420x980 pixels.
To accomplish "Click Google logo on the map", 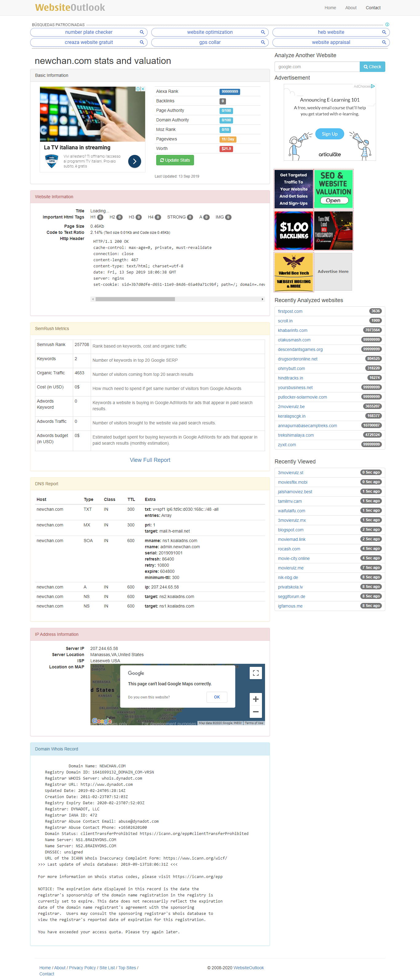I will (x=102, y=721).
